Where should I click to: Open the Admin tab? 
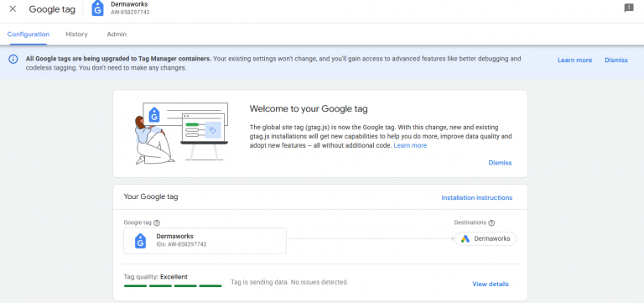coord(117,34)
